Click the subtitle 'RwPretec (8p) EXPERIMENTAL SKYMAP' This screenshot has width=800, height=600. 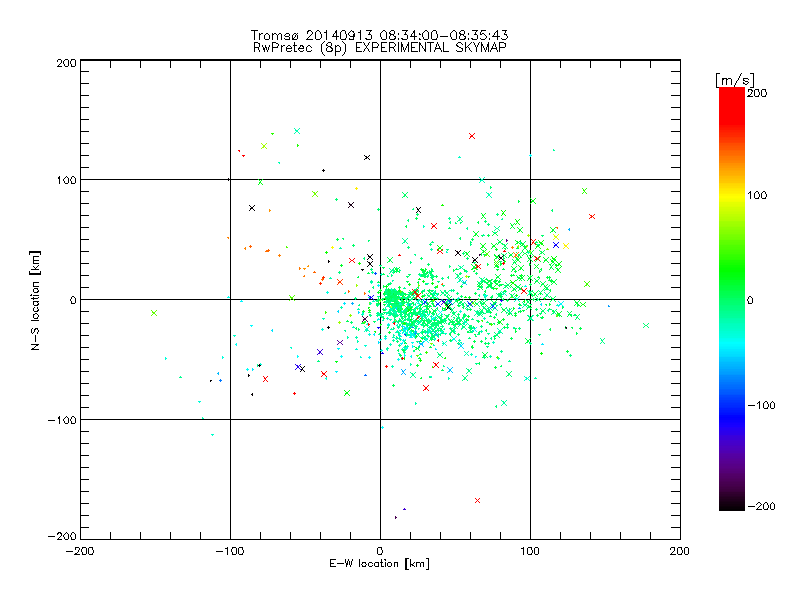point(380,48)
